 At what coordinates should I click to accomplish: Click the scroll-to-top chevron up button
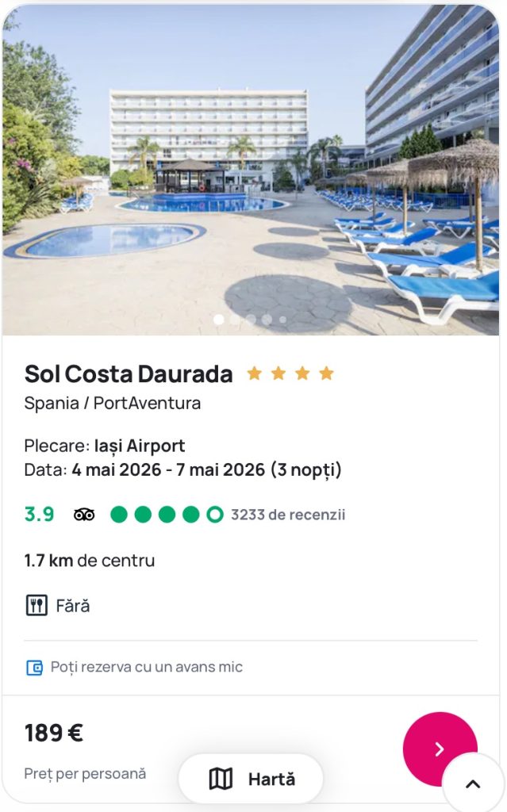click(473, 783)
